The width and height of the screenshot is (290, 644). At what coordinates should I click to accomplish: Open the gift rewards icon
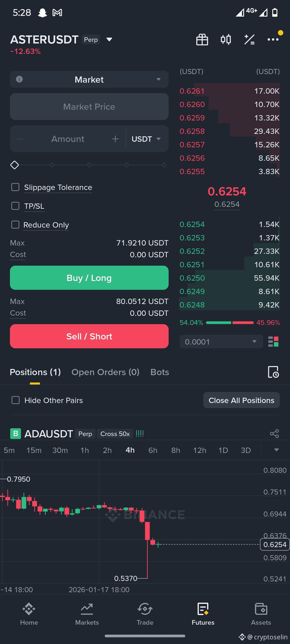pyautogui.click(x=202, y=40)
